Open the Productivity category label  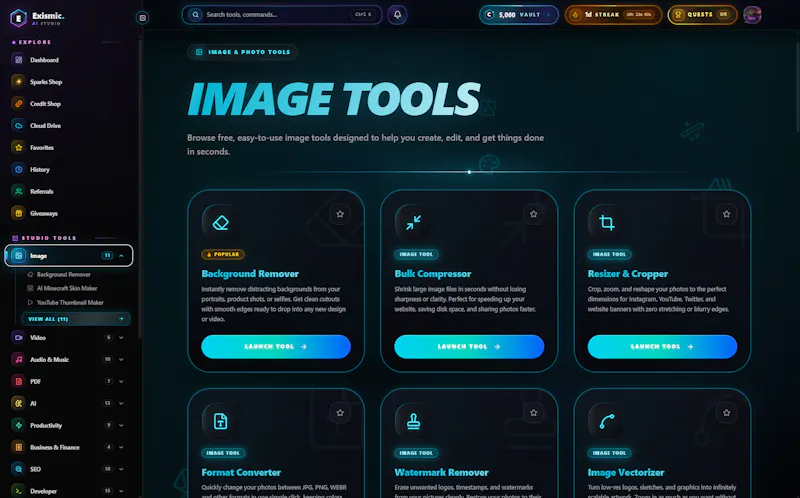pos(46,426)
